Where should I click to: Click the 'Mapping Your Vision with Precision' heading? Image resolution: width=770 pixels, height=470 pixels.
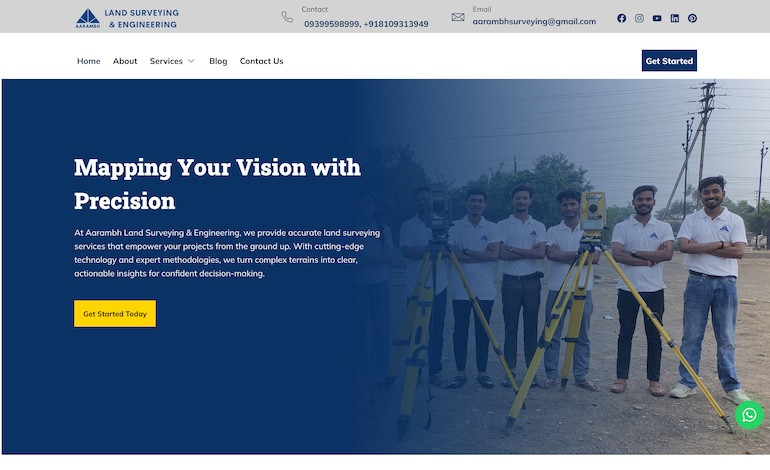click(x=217, y=184)
